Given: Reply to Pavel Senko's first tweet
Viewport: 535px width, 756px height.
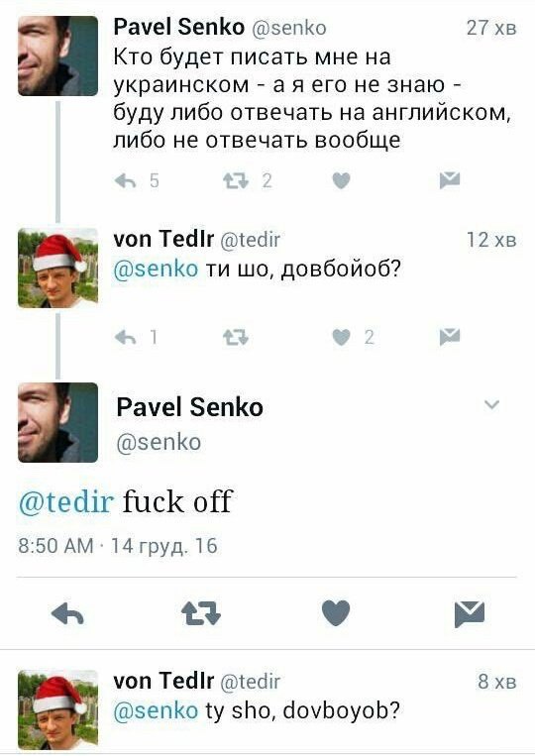Looking at the screenshot, I should 125,181.
